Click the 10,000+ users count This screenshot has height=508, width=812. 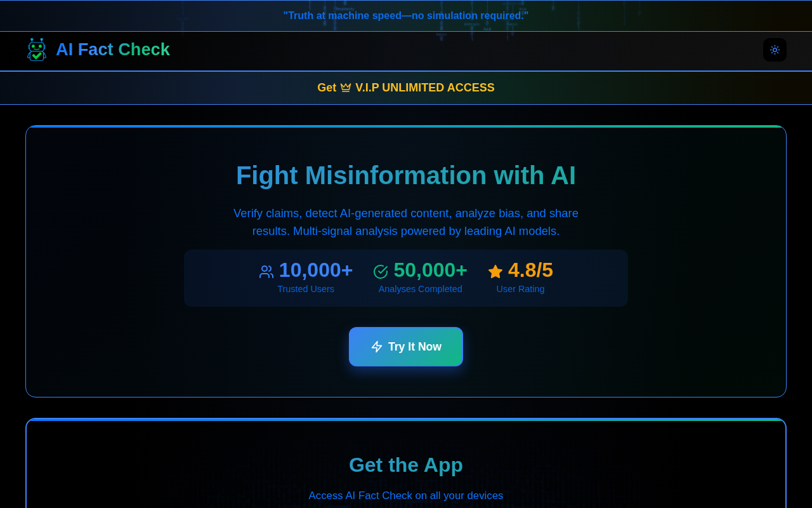pyautogui.click(x=316, y=271)
